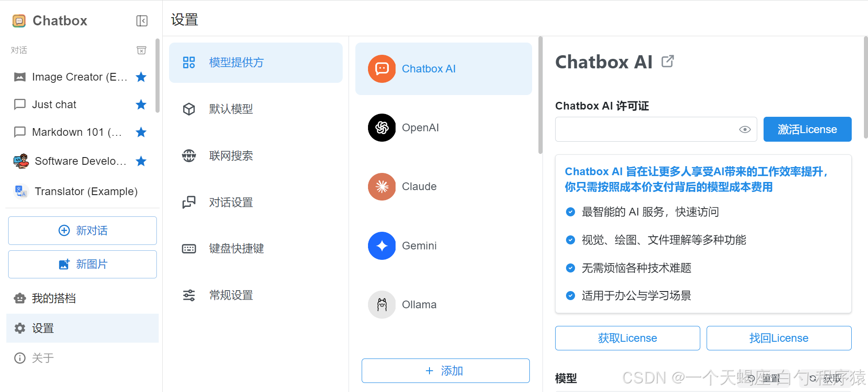Click the clear conversations icon beside 对话
The image size is (868, 392).
point(142,50)
